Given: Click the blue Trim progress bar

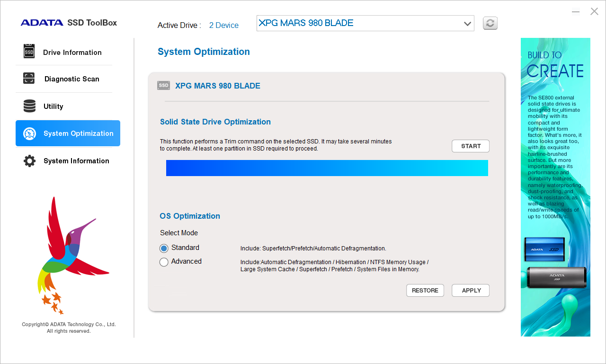Looking at the screenshot, I should [327, 168].
